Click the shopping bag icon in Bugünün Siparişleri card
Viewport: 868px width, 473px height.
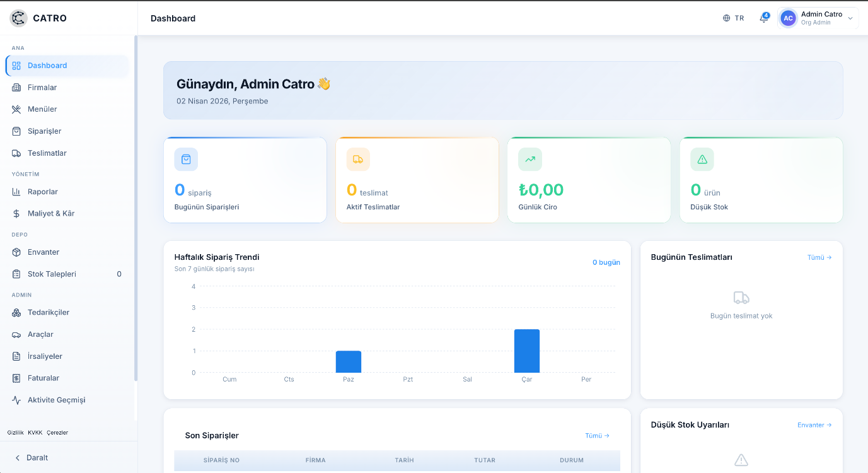pos(186,160)
